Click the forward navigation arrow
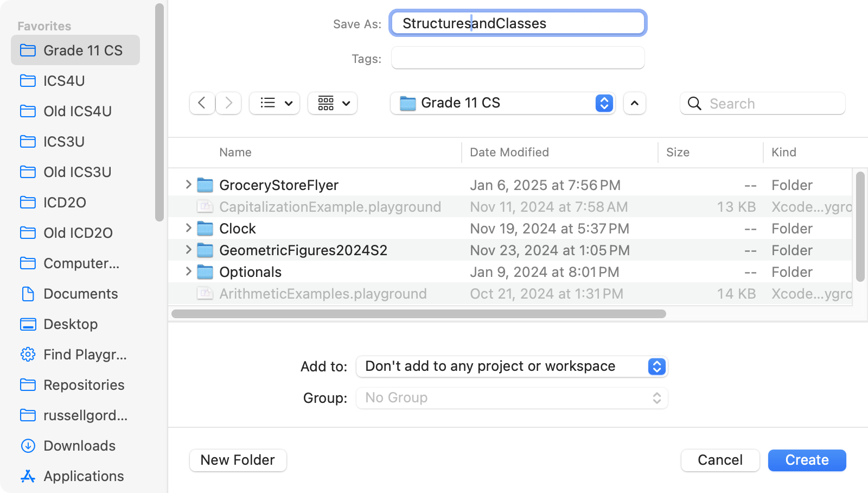The image size is (868, 493). click(x=228, y=103)
